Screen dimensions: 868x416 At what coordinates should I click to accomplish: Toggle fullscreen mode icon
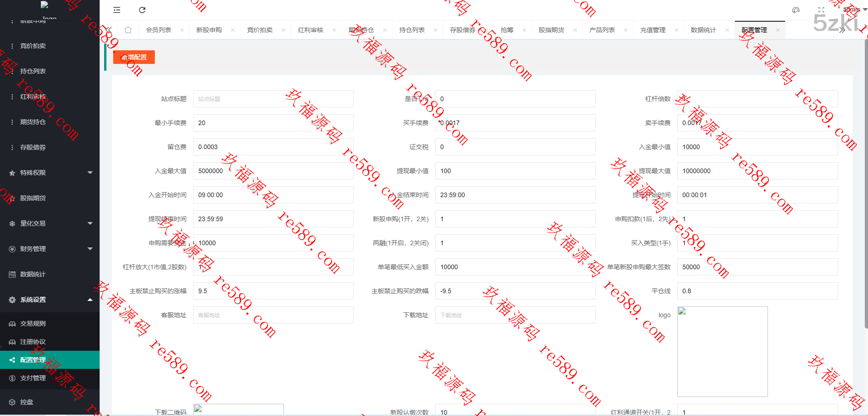[821, 10]
